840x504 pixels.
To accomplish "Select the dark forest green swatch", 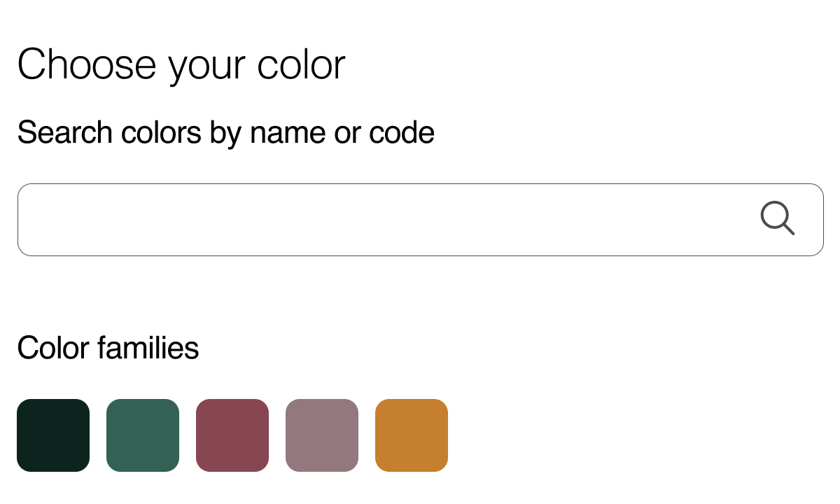I will click(53, 435).
